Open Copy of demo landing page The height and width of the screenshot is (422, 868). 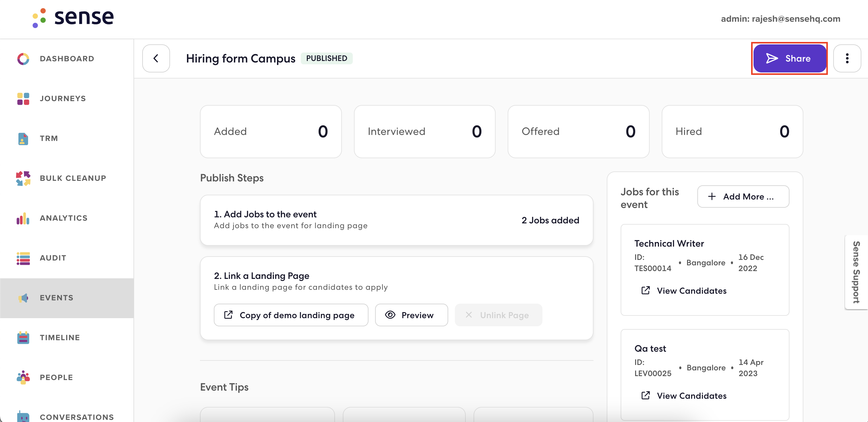pos(291,315)
